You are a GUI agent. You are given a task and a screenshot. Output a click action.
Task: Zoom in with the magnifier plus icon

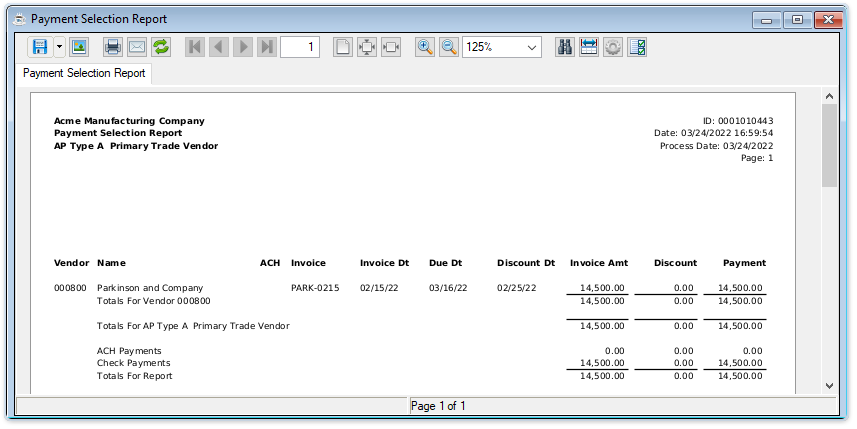(425, 47)
